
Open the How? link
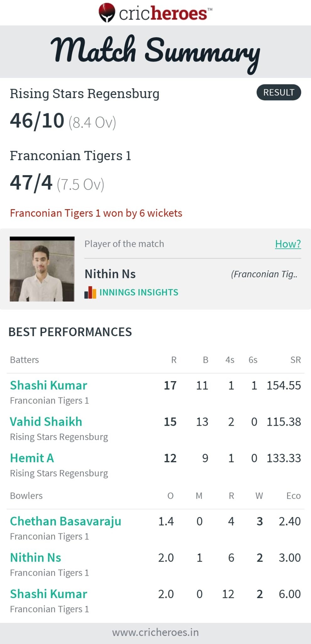[288, 244]
